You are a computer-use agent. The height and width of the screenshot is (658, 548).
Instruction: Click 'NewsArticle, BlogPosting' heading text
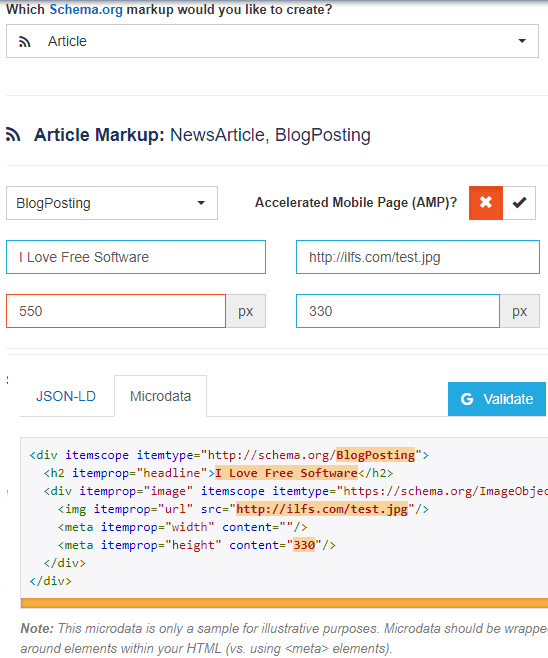[270, 135]
